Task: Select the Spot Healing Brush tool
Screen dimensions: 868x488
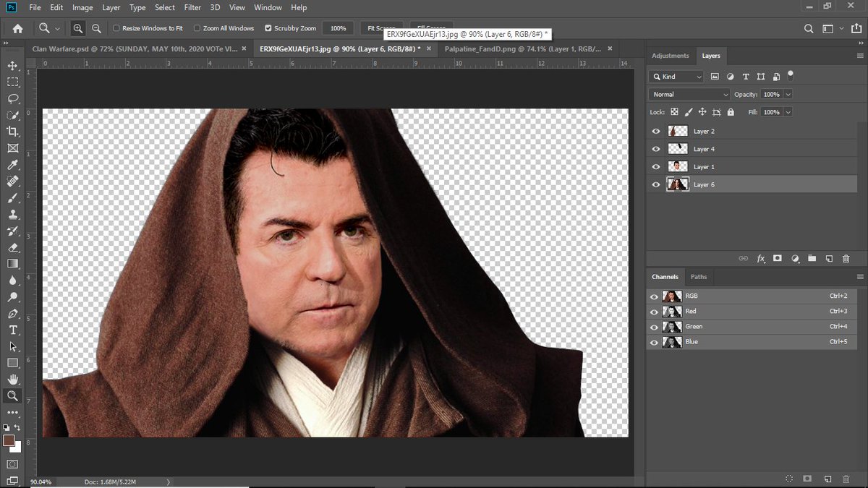Action: pos(12,181)
